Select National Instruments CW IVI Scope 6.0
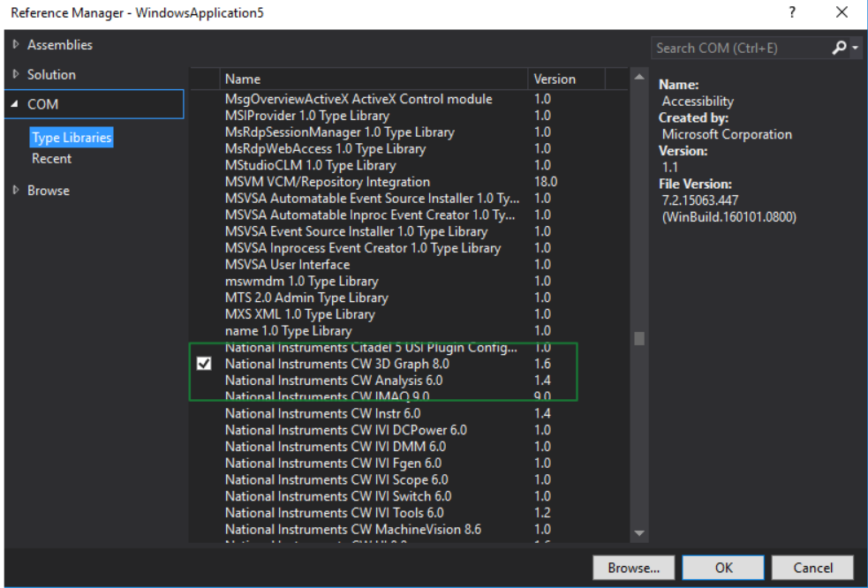Viewport: 868px width, 588px height. [410, 480]
